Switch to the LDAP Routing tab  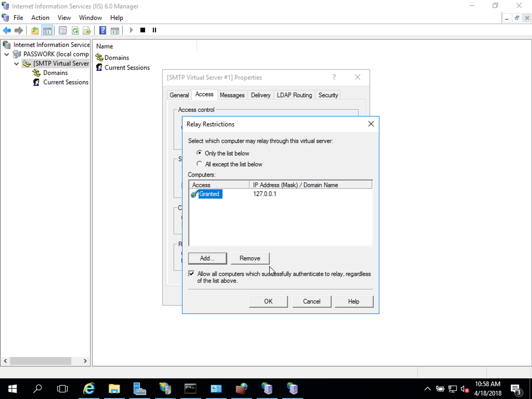(x=294, y=95)
